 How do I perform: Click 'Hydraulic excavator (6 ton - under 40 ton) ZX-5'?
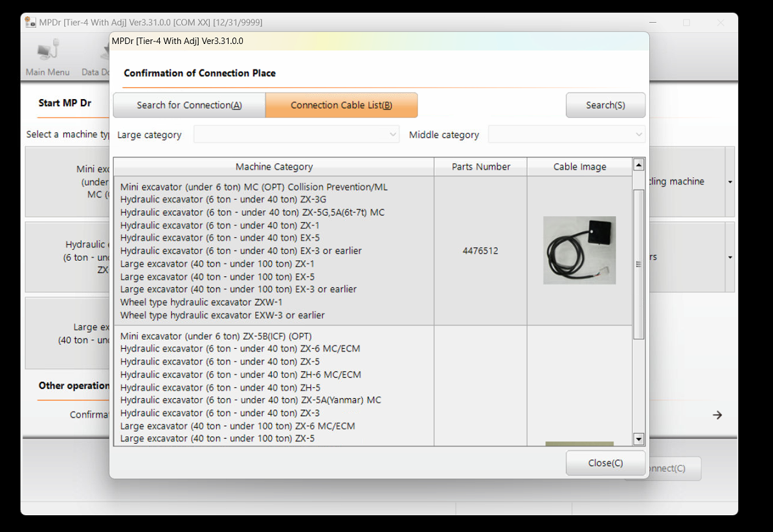(x=220, y=361)
